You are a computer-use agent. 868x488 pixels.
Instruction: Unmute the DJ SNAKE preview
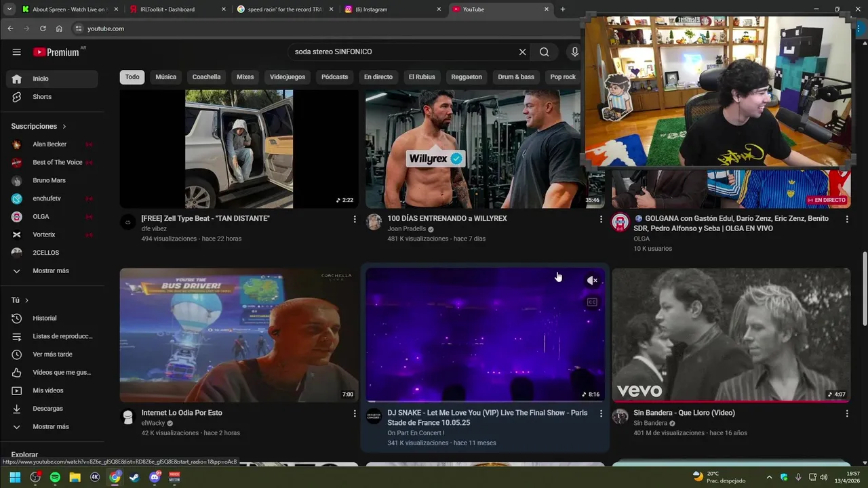pyautogui.click(x=592, y=281)
